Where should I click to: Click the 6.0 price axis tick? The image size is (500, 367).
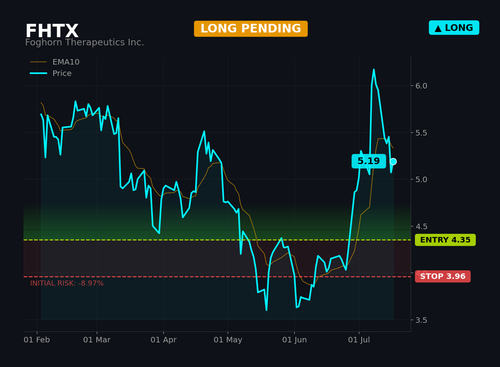click(421, 86)
